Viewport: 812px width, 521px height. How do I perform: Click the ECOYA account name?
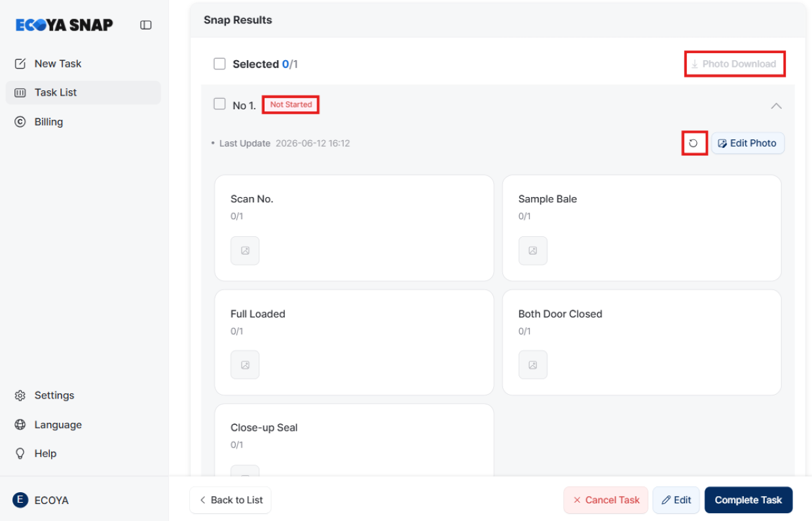[51, 500]
